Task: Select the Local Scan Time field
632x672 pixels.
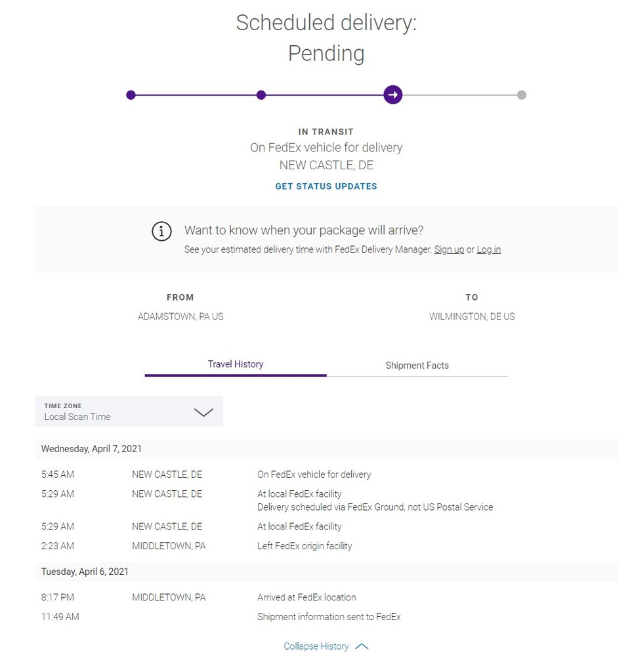Action: click(129, 411)
